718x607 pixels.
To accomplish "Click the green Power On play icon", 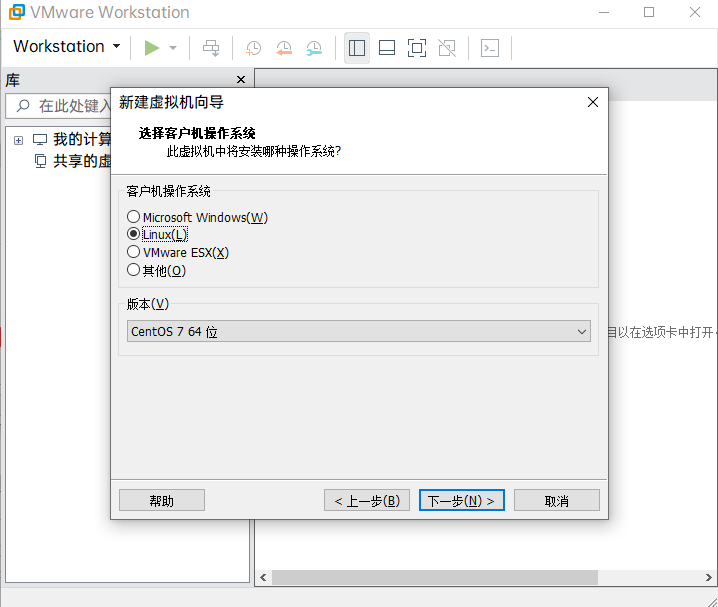I will pyautogui.click(x=152, y=48).
